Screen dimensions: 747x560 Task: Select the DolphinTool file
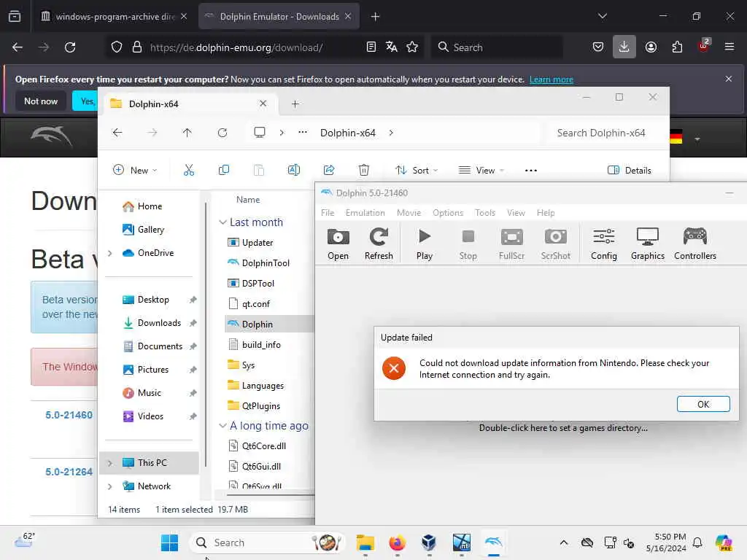tap(266, 262)
